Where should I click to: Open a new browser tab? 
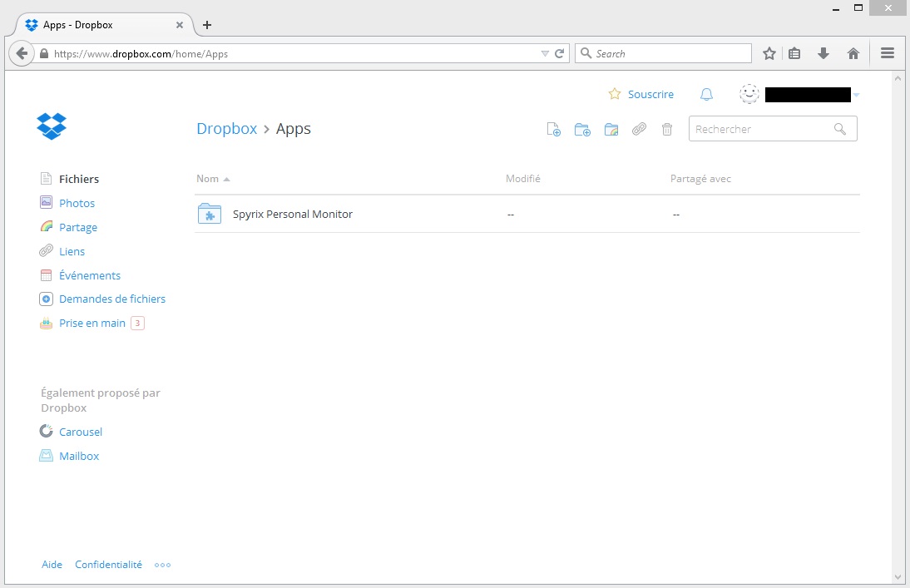point(206,25)
